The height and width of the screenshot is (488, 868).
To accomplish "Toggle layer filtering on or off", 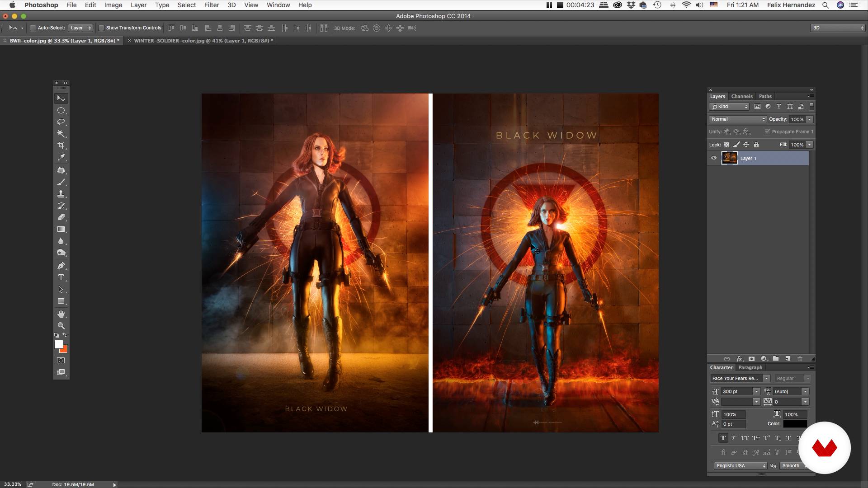I will pos(811,107).
